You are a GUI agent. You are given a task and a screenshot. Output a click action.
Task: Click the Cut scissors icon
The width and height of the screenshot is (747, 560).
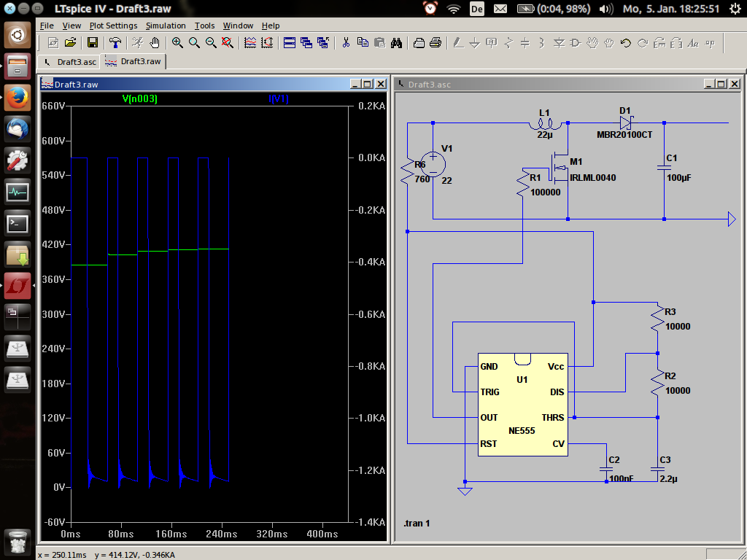tap(346, 43)
